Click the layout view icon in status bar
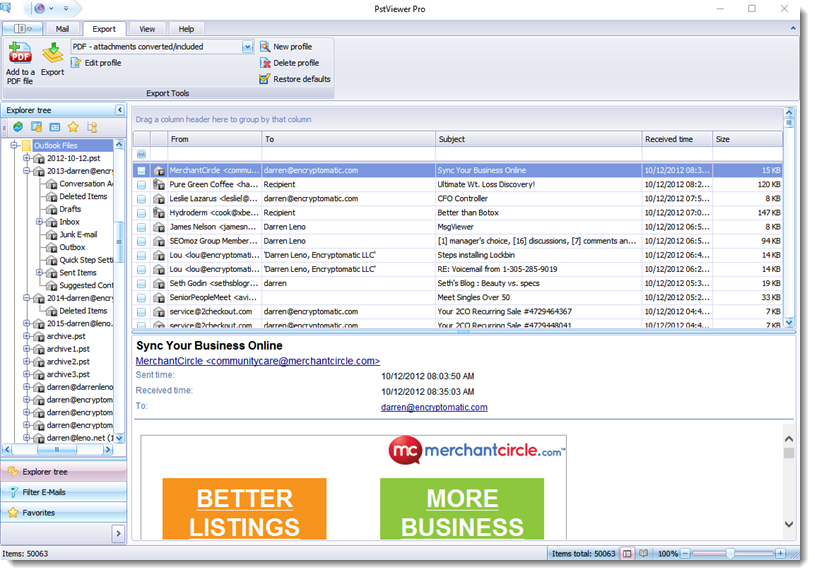This screenshot has width=815, height=575. (x=627, y=554)
